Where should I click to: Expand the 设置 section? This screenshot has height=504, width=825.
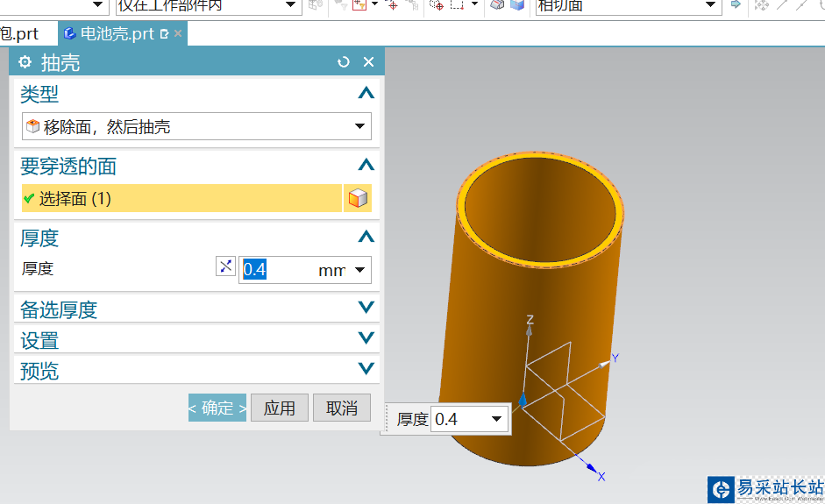[366, 337]
